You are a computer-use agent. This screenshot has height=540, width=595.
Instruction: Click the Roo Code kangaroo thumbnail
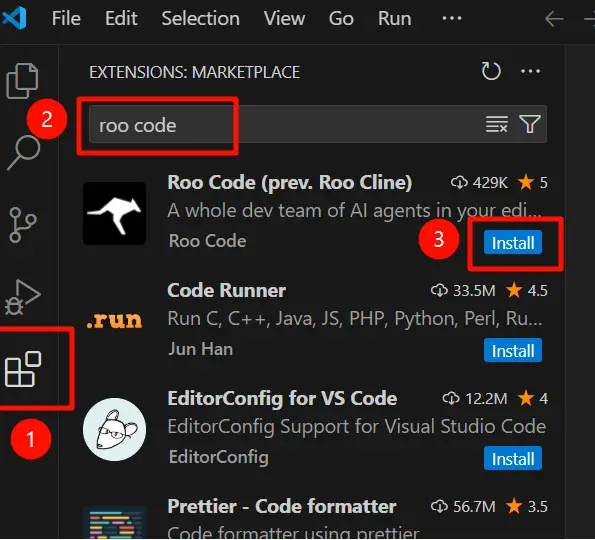(115, 213)
